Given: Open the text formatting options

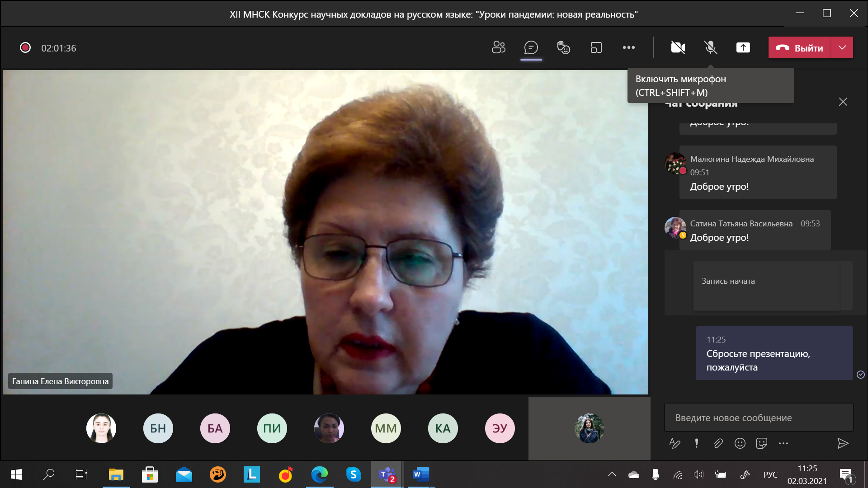Looking at the screenshot, I should click(675, 443).
